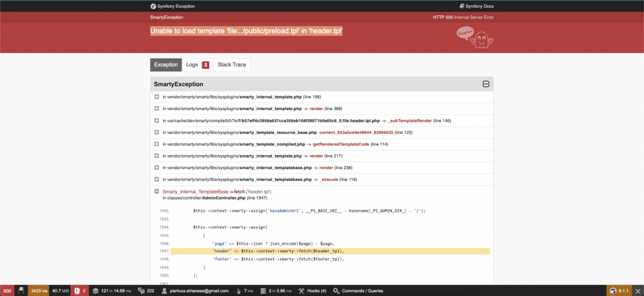The height and width of the screenshot is (296, 644).
Task: Expand trace render line 386
Action: click(x=156, y=109)
